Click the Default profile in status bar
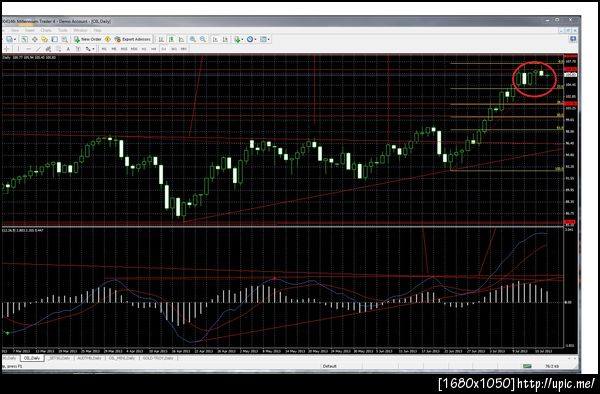Image resolution: width=600 pixels, height=394 pixels. (329, 366)
